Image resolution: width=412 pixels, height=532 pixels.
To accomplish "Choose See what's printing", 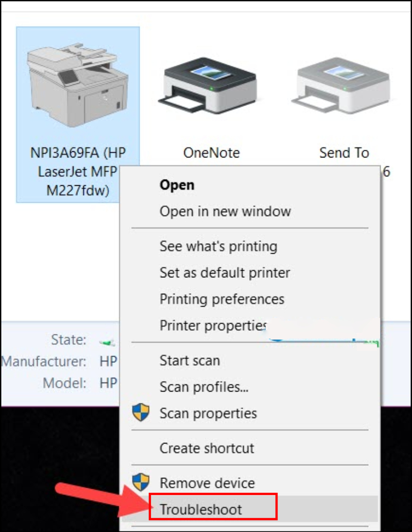I will (218, 246).
